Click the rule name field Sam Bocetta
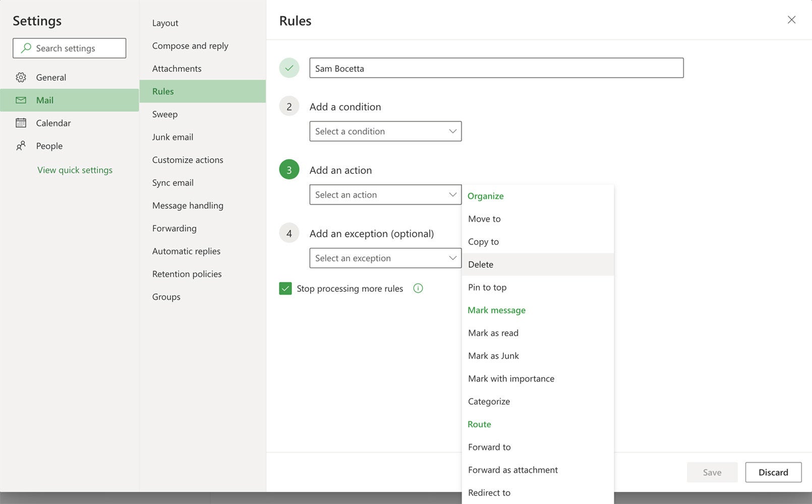This screenshot has width=812, height=504. tap(496, 68)
